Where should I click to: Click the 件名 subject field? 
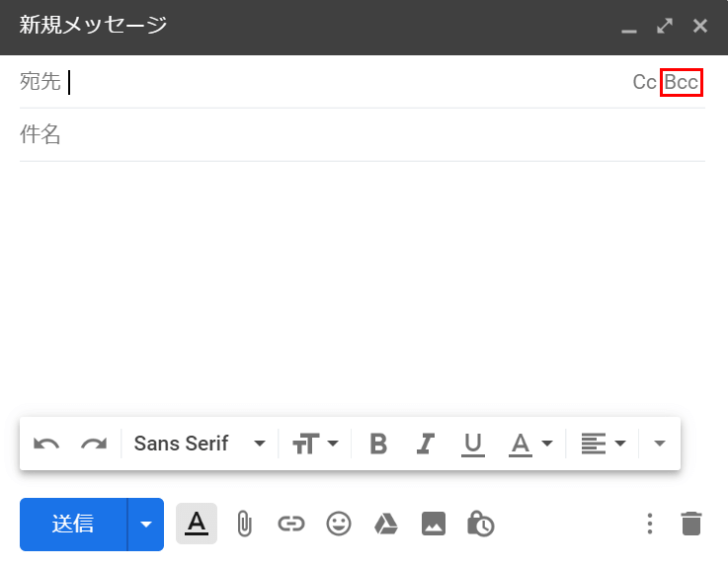(363, 134)
